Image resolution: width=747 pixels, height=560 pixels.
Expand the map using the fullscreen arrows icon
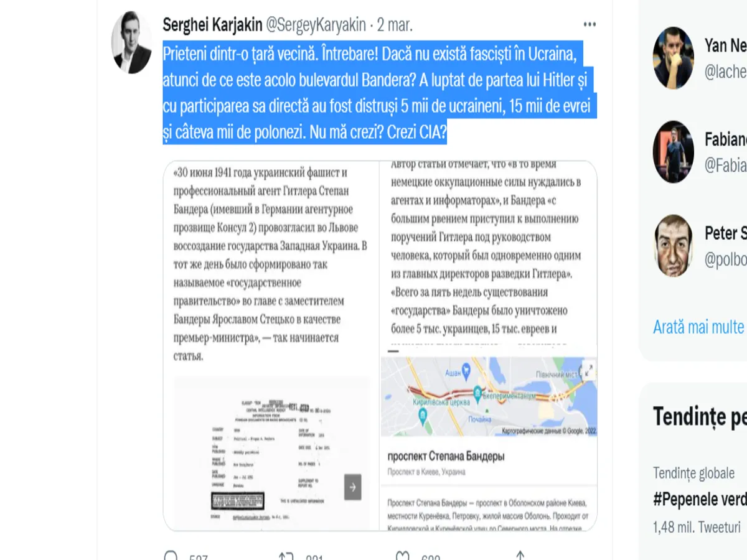(586, 370)
